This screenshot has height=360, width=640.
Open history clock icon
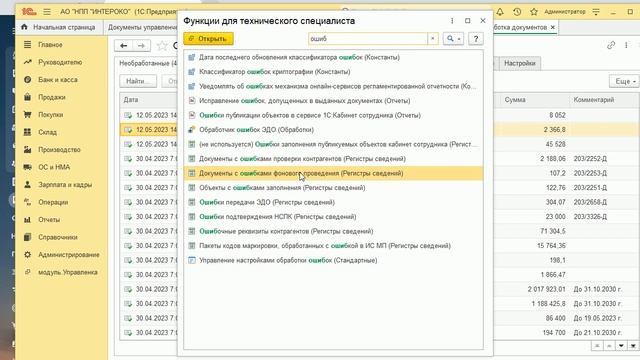[x=517, y=12]
